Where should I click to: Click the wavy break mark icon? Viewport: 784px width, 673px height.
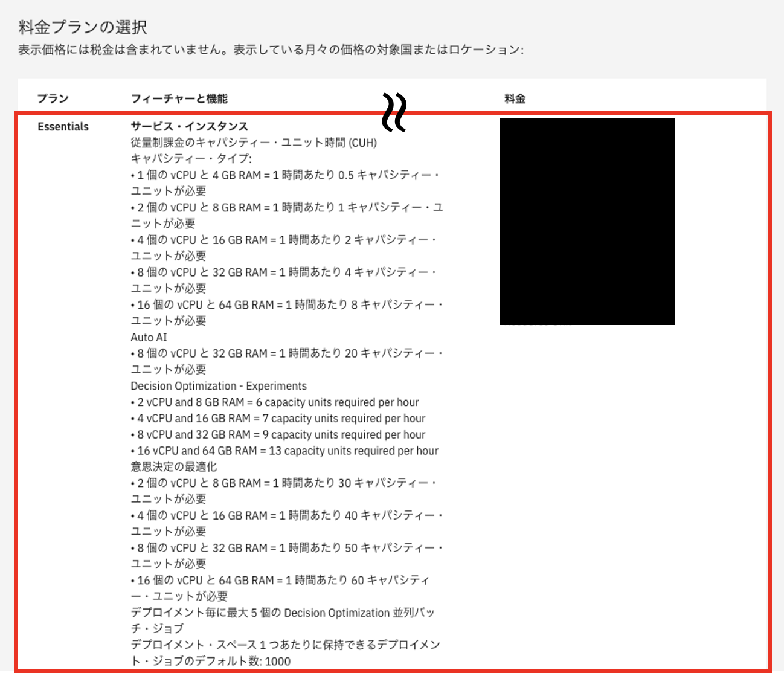(394, 113)
